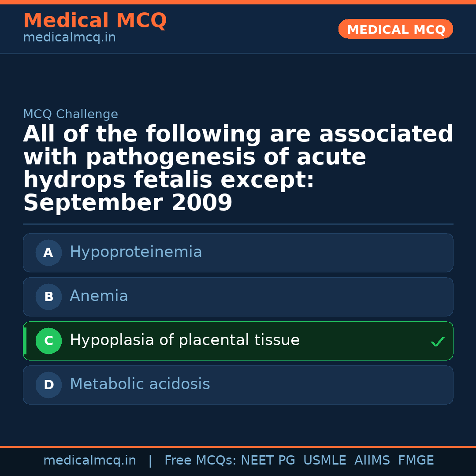The width and height of the screenshot is (476, 476).
Task: Click the green bar on option C
Action: (x=25, y=341)
